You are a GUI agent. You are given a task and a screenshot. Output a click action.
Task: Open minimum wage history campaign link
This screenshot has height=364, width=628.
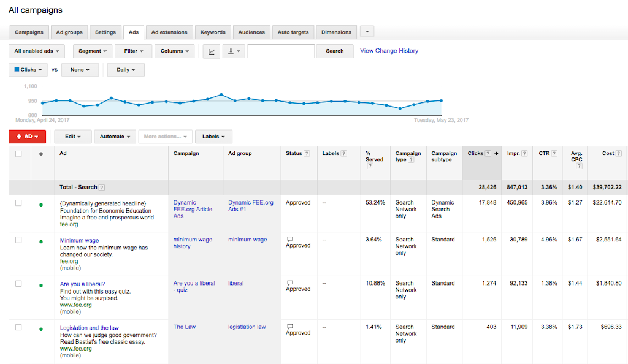193,243
